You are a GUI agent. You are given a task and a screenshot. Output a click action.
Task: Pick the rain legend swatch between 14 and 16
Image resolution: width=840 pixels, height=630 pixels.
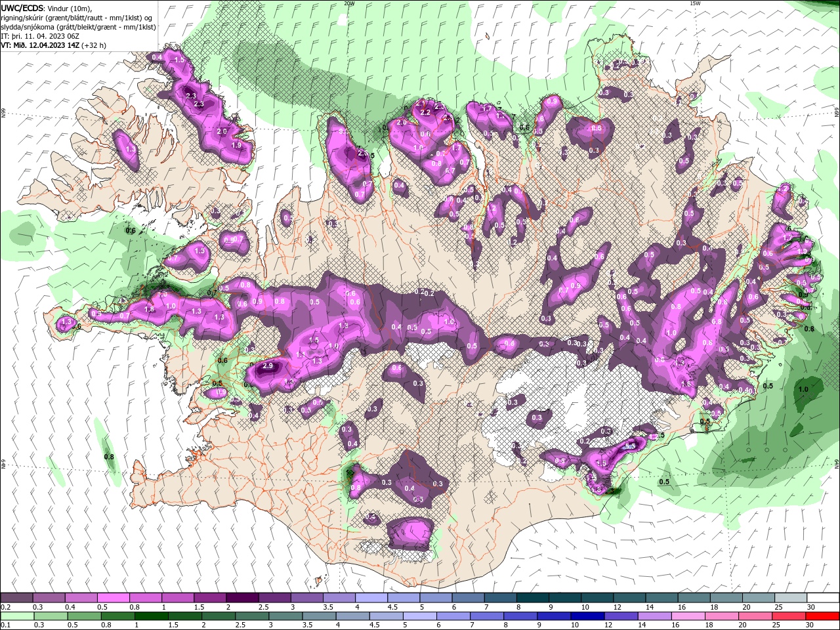tap(654, 616)
